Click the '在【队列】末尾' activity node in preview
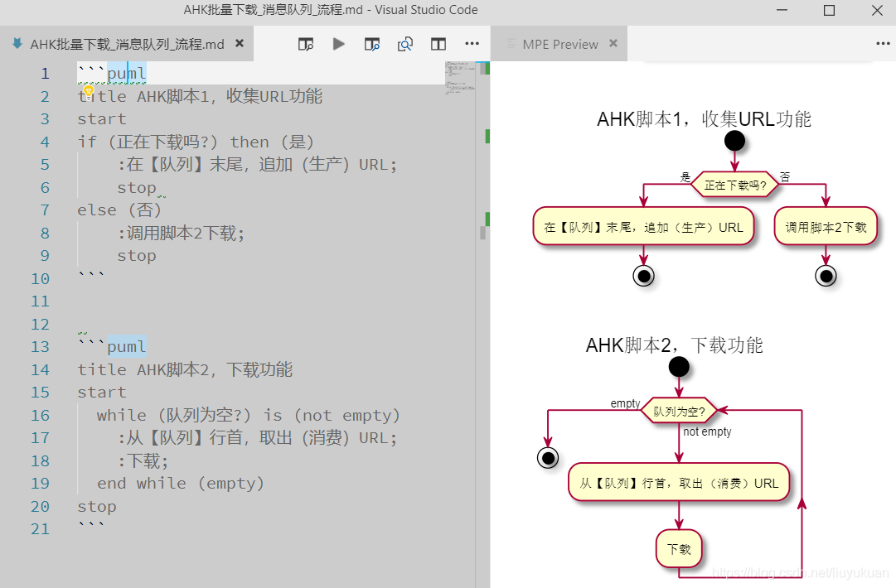Screen dimensions: 896x588 [x=643, y=227]
